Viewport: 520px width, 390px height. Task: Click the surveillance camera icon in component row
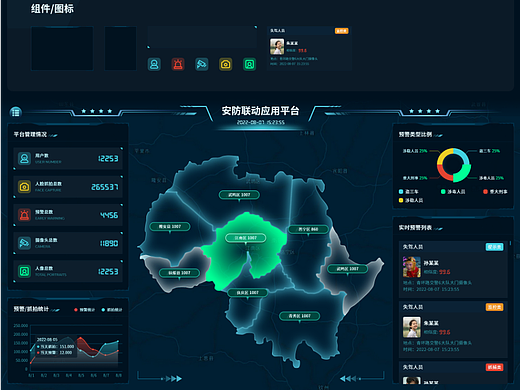click(x=202, y=64)
